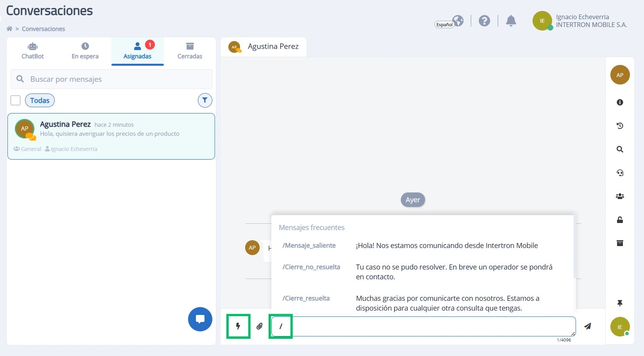Viewport: 644px width, 356px height.
Task: Open the quick replies lightning bolt button
Action: [x=238, y=326]
